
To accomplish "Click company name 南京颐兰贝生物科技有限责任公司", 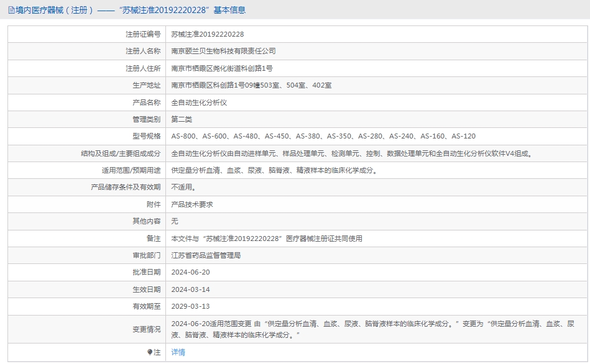I will [223, 51].
